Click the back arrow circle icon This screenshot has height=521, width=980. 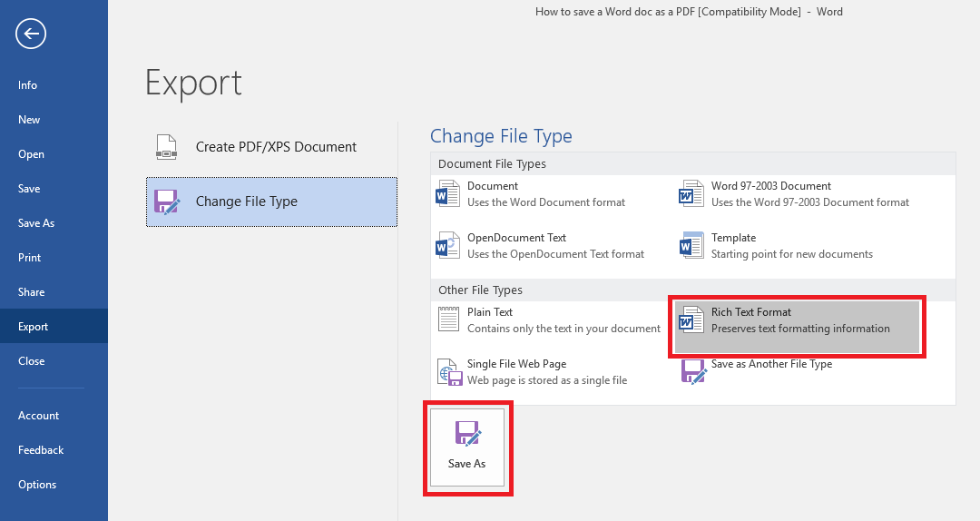[x=31, y=34]
